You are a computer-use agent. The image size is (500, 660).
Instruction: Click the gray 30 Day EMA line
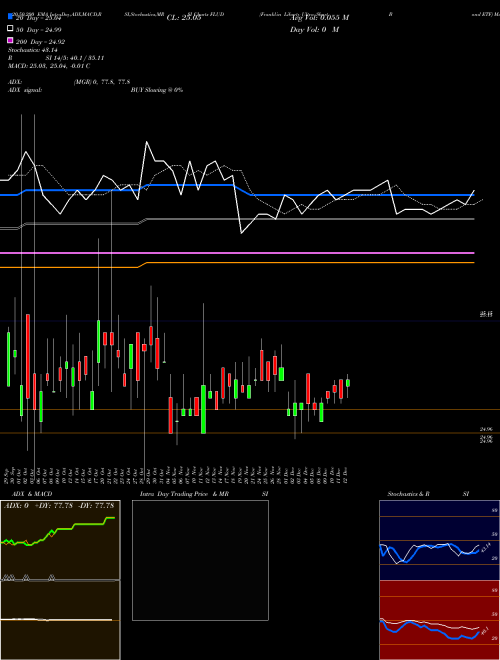point(237,221)
